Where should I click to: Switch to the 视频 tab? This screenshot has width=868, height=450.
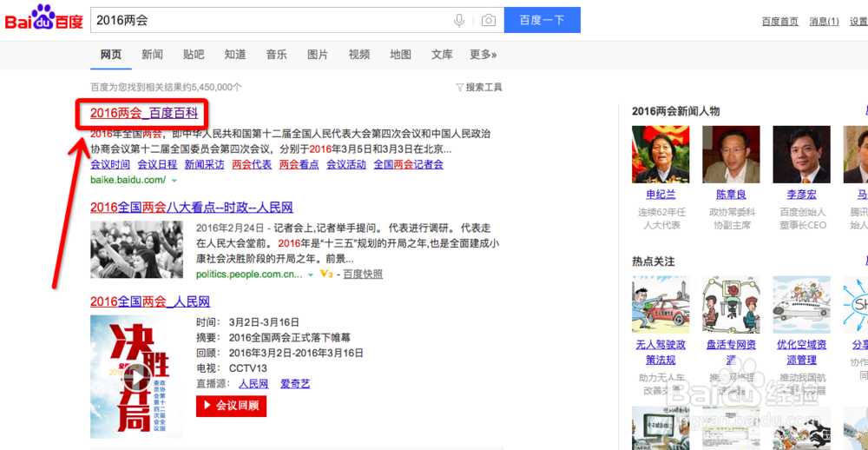[x=359, y=55]
